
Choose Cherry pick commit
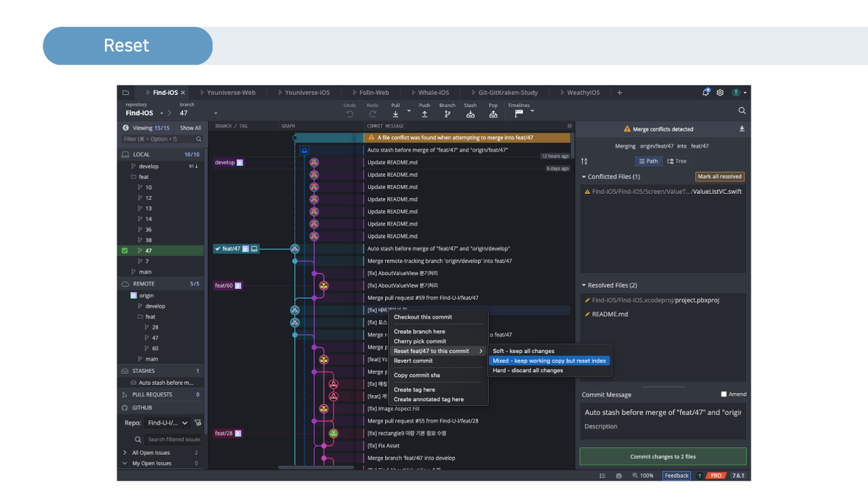[x=420, y=342]
